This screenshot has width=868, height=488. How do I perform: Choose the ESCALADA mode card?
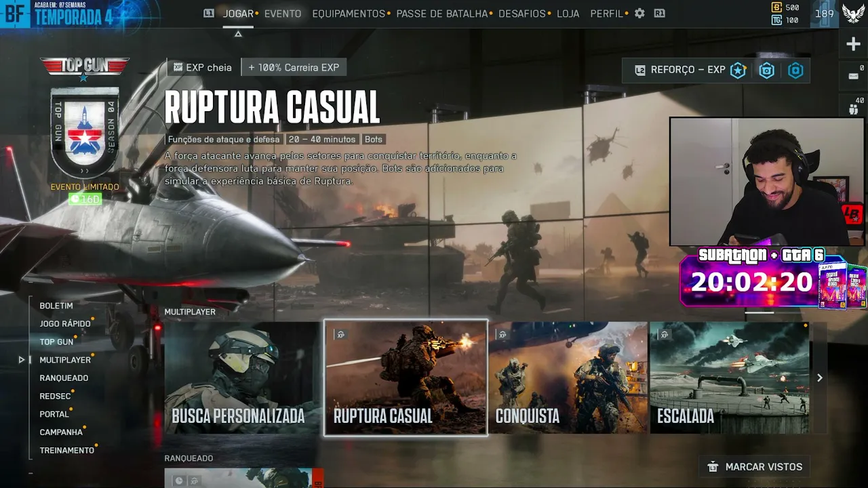tap(729, 378)
